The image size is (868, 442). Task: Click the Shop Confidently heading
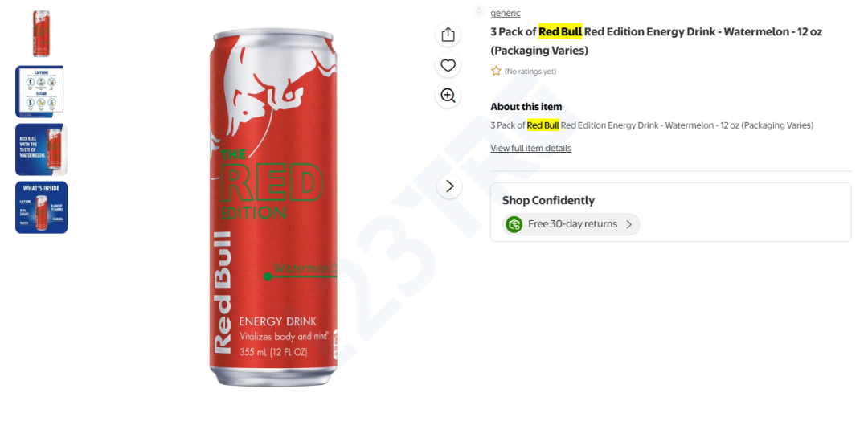point(549,200)
